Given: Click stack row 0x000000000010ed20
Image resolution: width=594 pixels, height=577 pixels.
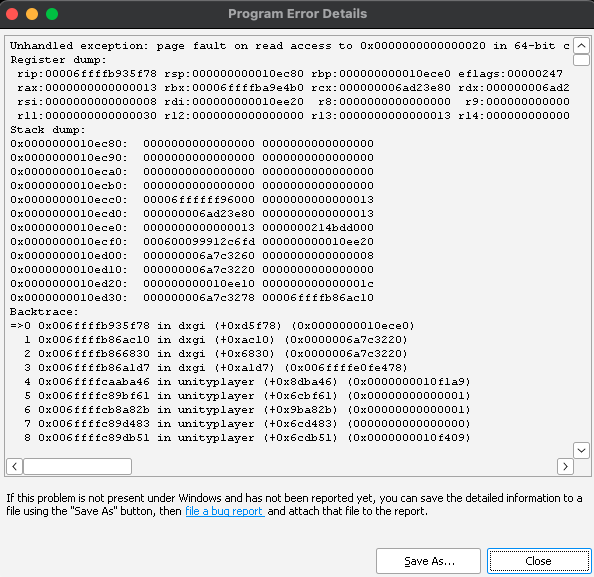Looking at the screenshot, I should pyautogui.click(x=192, y=284).
